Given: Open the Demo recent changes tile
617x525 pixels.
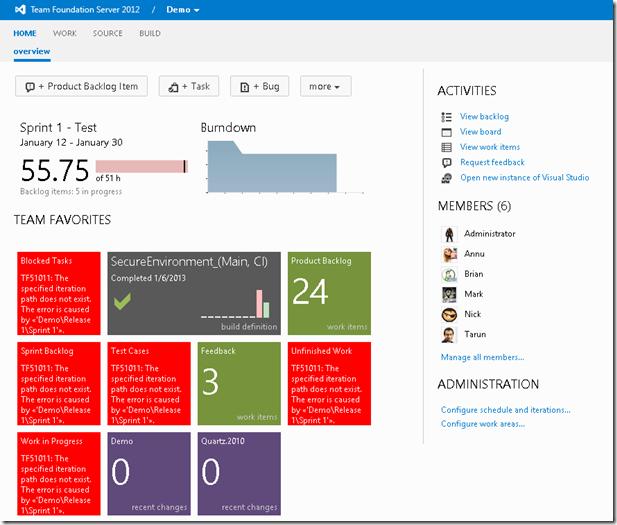Looking at the screenshot, I should pyautogui.click(x=149, y=474).
